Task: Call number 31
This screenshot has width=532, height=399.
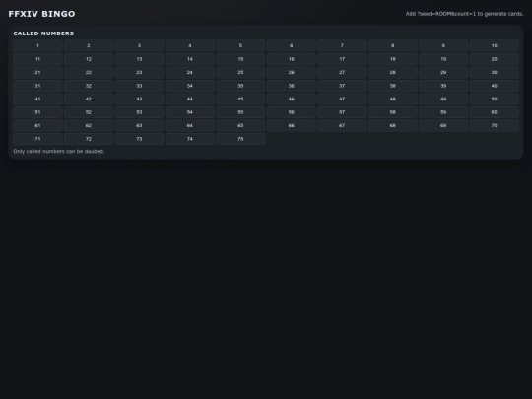Action: click(37, 86)
